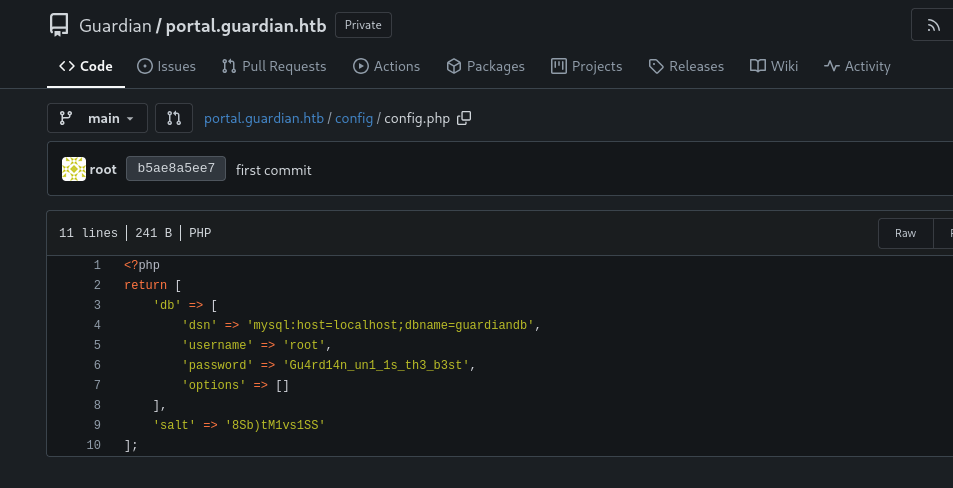Screen dimensions: 953x488
Task: Click the repository book icon
Action: [59, 25]
